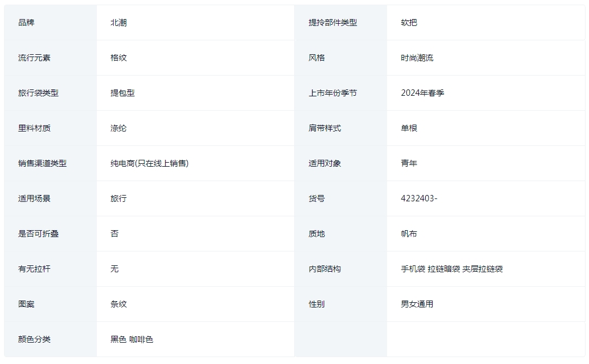Select the 2024年春季 launch season value
Image resolution: width=589 pixels, height=364 pixels.
[423, 93]
